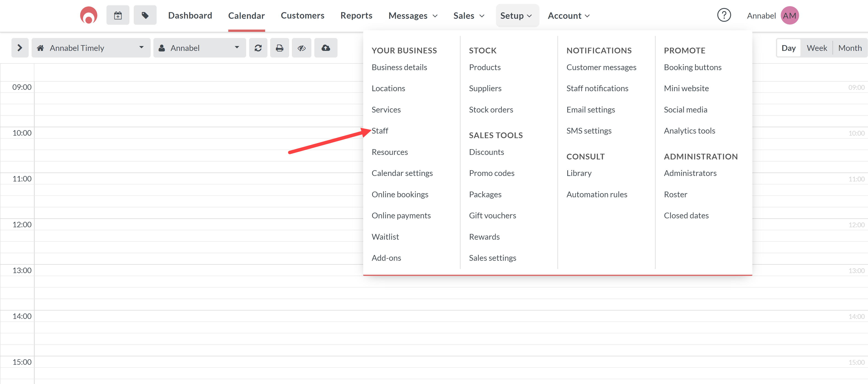The image size is (868, 384).
Task: Open the Annabel Timely location dropdown
Action: 91,48
